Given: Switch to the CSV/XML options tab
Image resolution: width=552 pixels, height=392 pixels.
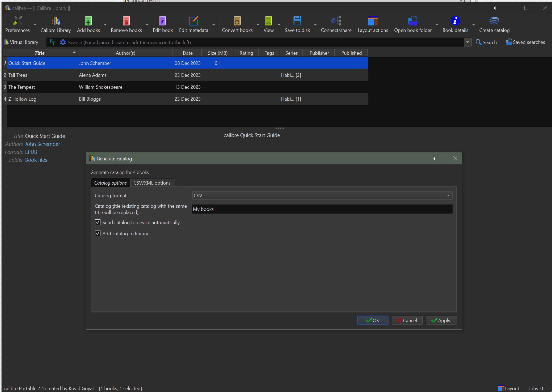Looking at the screenshot, I should coord(152,183).
